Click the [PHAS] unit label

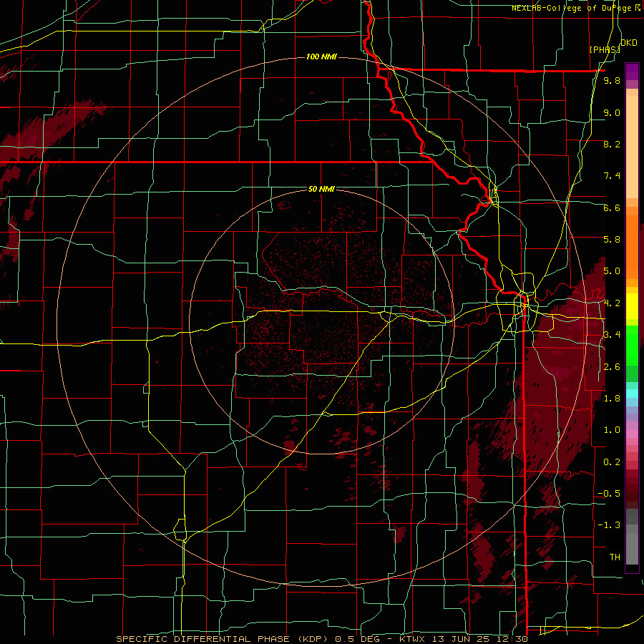click(604, 49)
